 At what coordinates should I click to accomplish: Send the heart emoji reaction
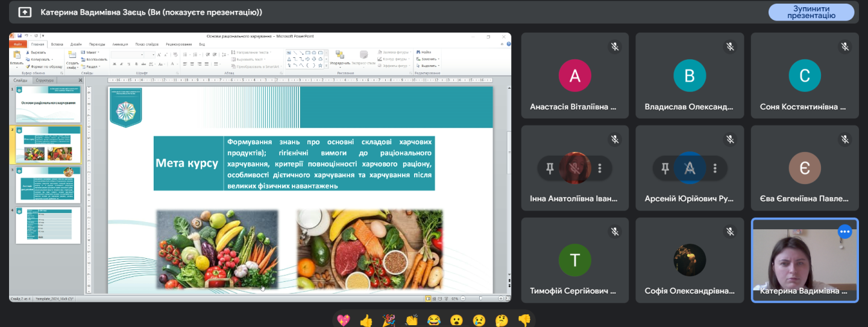[344, 320]
